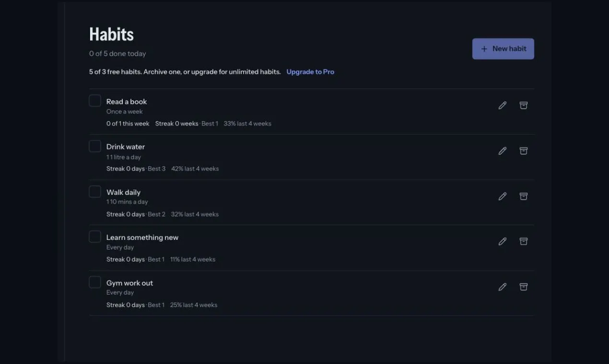Click "Streak 0 weeks" text
The height and width of the screenshot is (364, 609).
coord(176,124)
